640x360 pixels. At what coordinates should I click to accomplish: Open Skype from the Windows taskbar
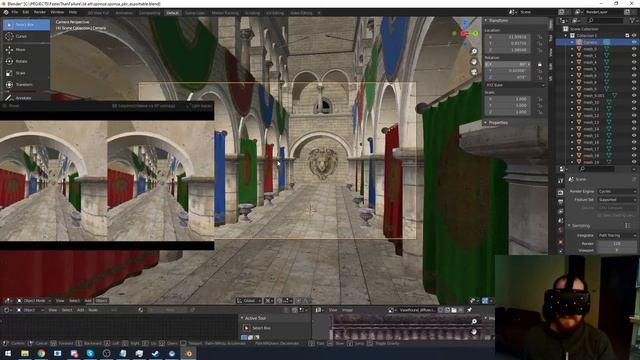pyautogui.click(x=90, y=353)
